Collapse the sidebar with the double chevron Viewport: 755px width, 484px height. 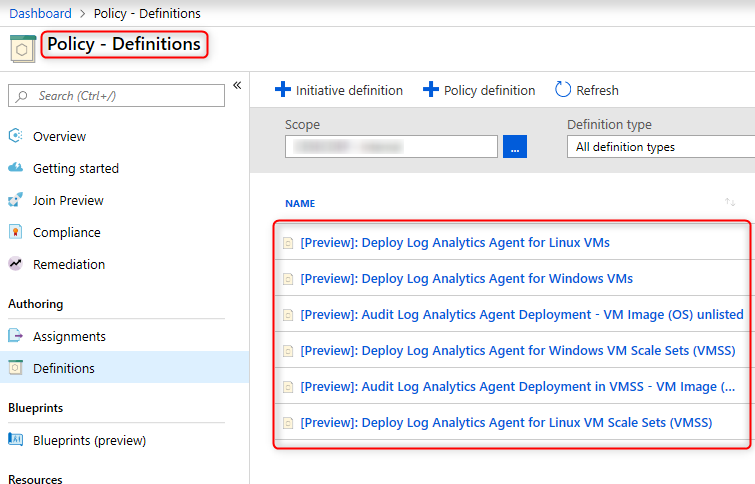(x=237, y=85)
